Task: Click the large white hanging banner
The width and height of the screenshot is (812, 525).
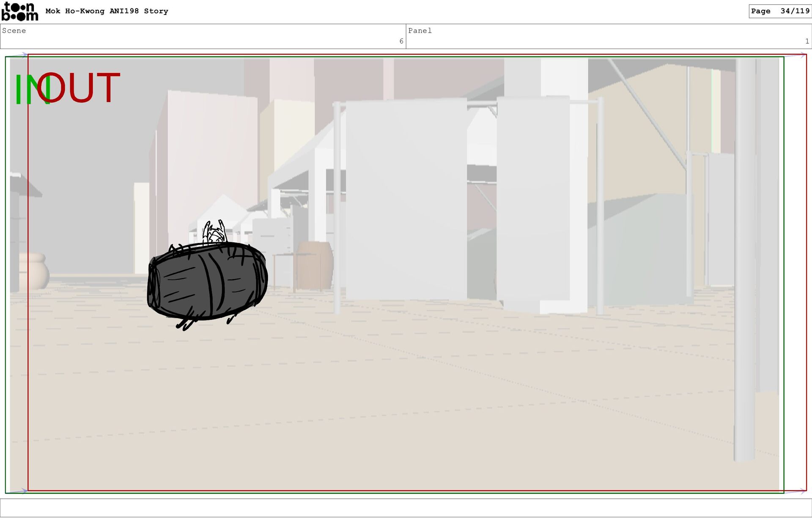Action: 406,199
